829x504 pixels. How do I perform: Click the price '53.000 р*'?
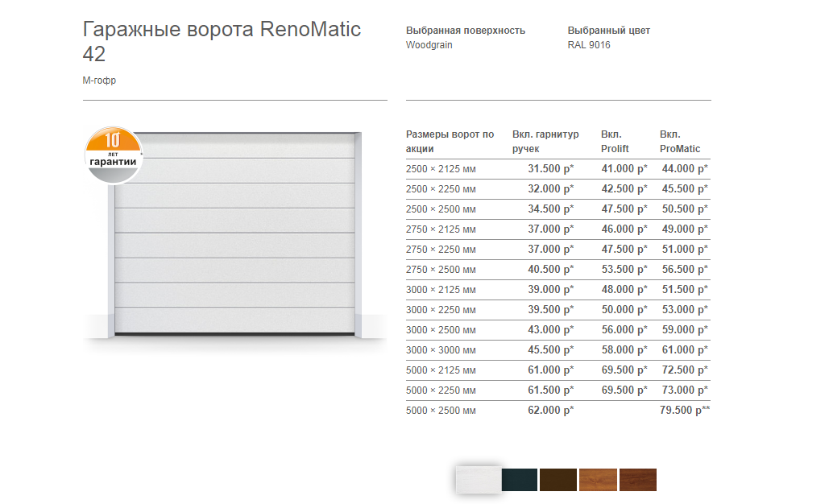click(685, 309)
